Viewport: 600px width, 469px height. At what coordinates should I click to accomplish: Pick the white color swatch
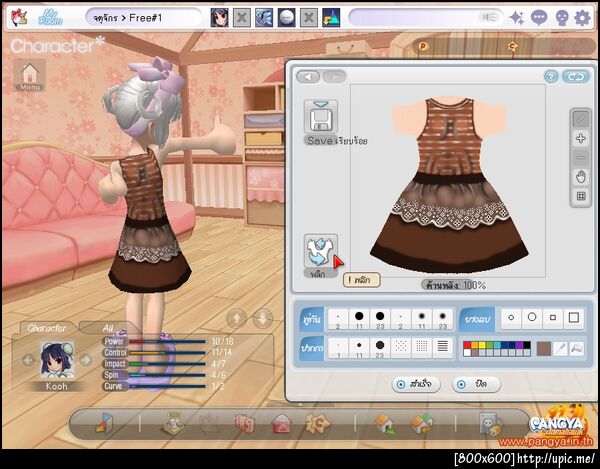467,353
